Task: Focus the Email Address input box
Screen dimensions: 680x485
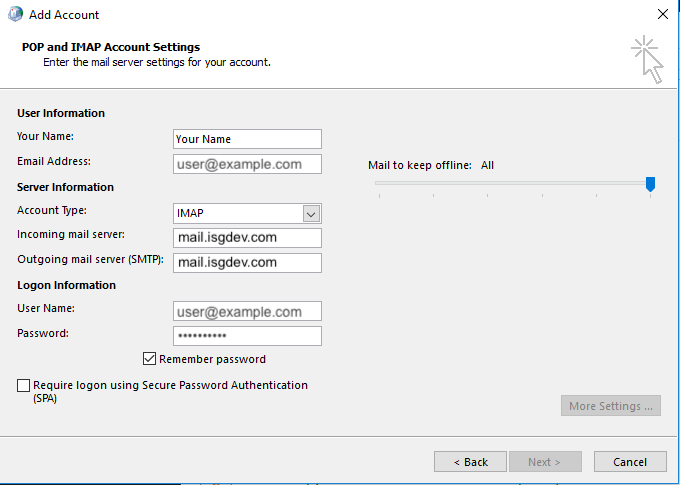Action: coord(247,164)
